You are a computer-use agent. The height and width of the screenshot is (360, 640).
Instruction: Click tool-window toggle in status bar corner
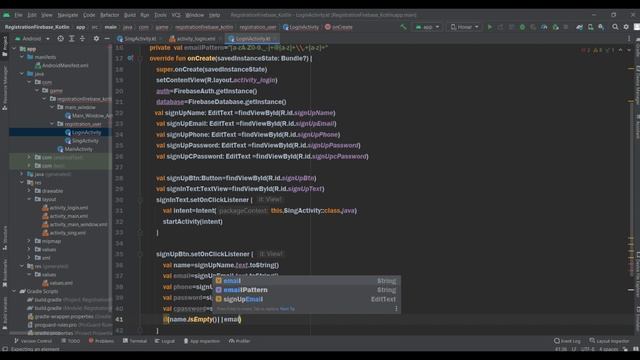pyautogui.click(x=5, y=349)
